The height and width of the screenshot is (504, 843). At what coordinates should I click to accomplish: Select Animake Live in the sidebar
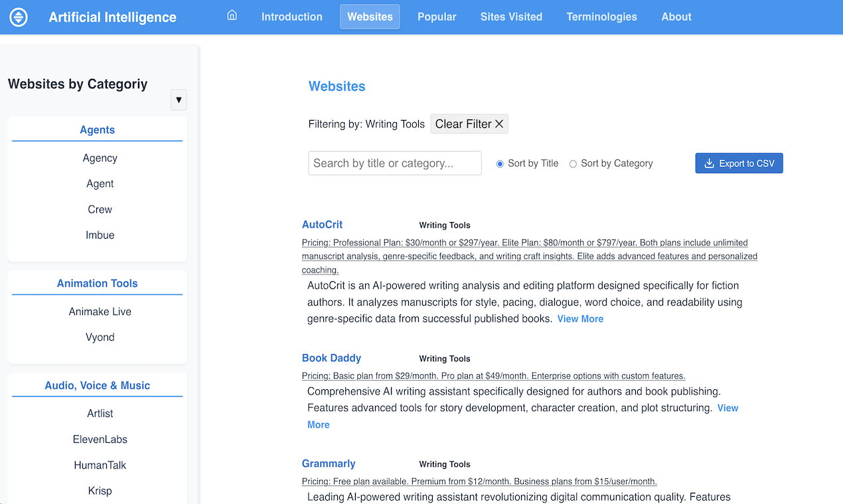(x=100, y=312)
